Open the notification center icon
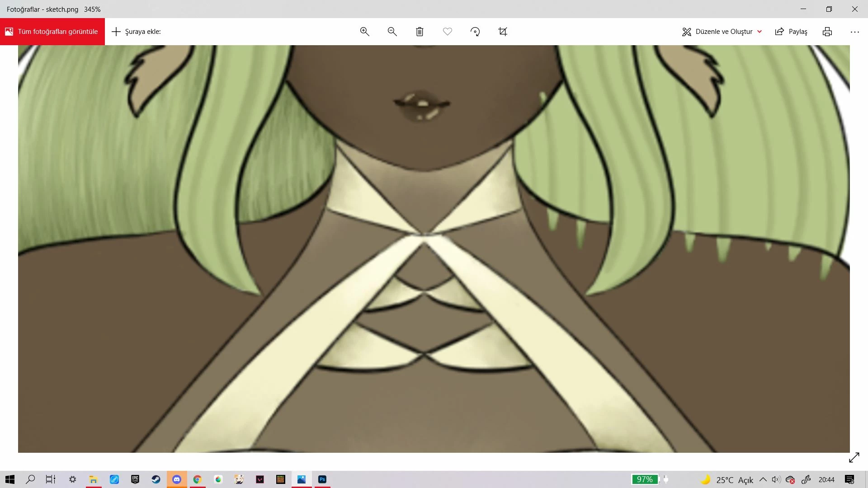 849,479
